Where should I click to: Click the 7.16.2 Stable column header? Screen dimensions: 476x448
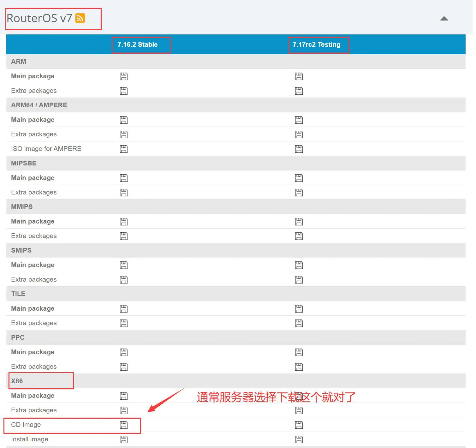[138, 45]
